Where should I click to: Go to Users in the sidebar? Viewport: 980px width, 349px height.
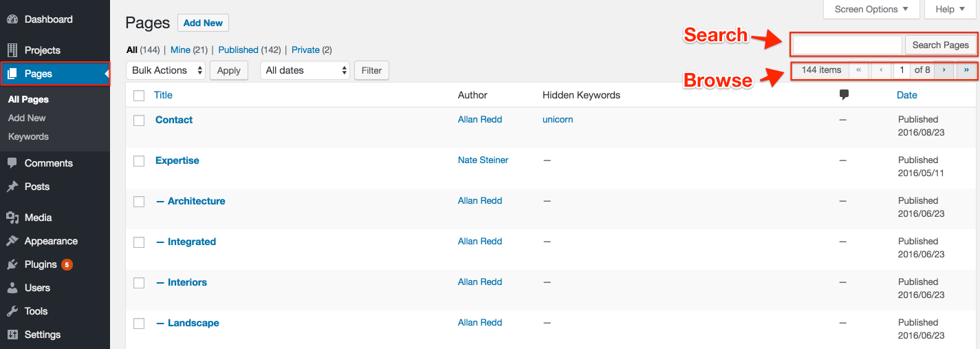pos(37,288)
